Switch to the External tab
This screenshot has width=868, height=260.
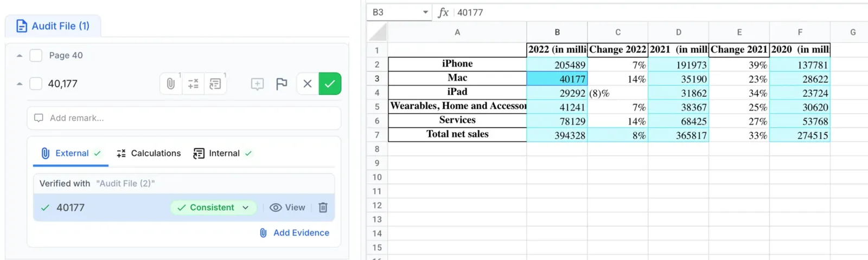(x=72, y=153)
